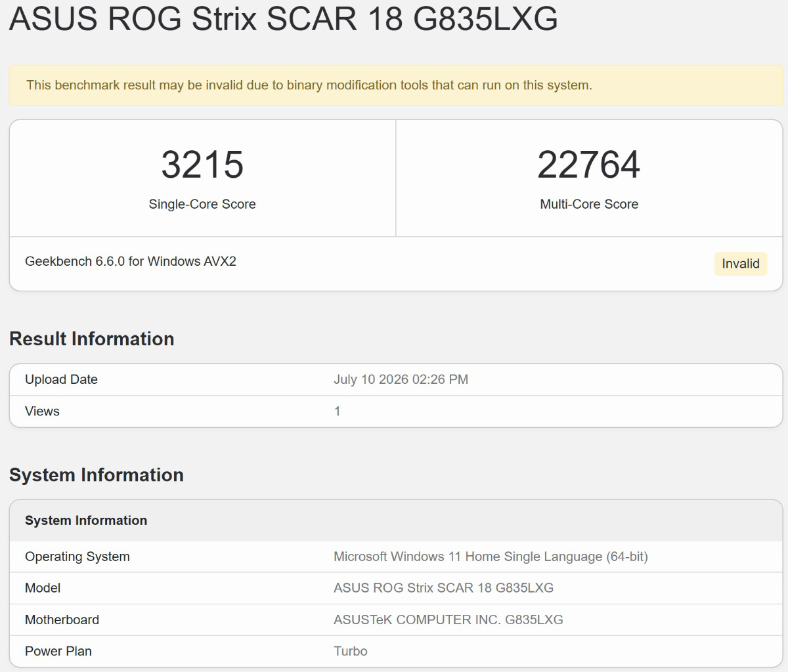Click the Microsoft Windows 11 Home Single Language value
The width and height of the screenshot is (788, 672).
point(491,556)
